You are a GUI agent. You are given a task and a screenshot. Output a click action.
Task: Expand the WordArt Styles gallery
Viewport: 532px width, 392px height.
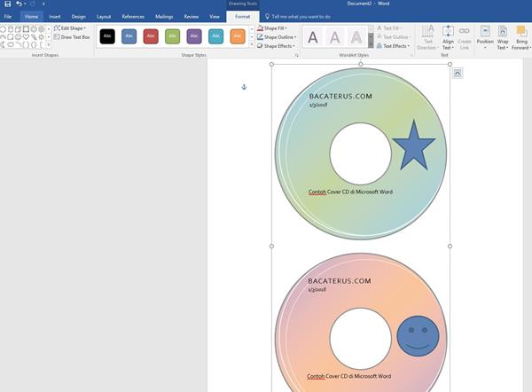pyautogui.click(x=372, y=45)
